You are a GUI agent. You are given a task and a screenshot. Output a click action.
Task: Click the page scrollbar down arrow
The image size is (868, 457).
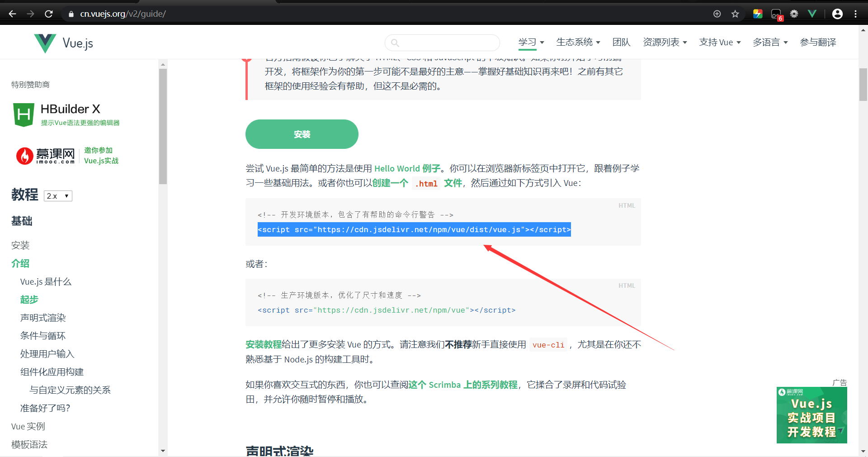click(863, 451)
